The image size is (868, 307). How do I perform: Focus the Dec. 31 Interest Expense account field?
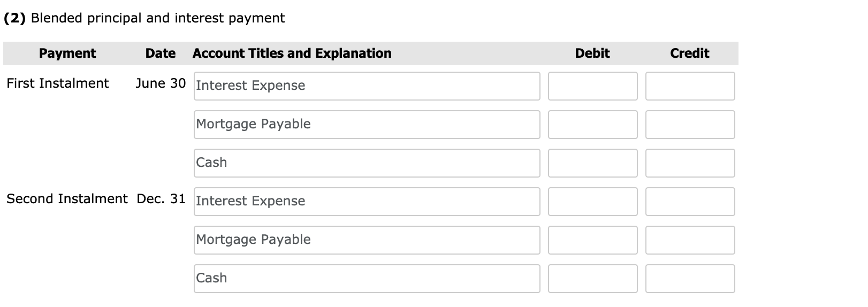coord(367,202)
